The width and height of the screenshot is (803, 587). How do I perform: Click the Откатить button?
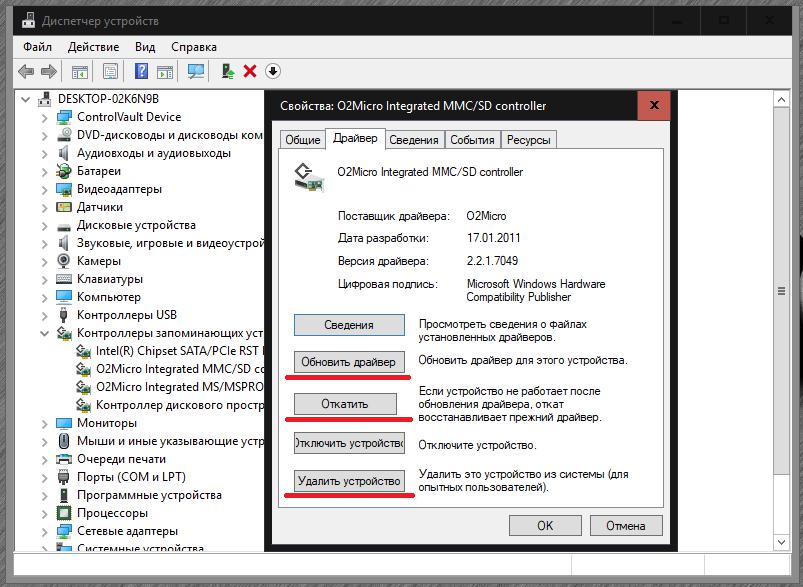(x=345, y=404)
